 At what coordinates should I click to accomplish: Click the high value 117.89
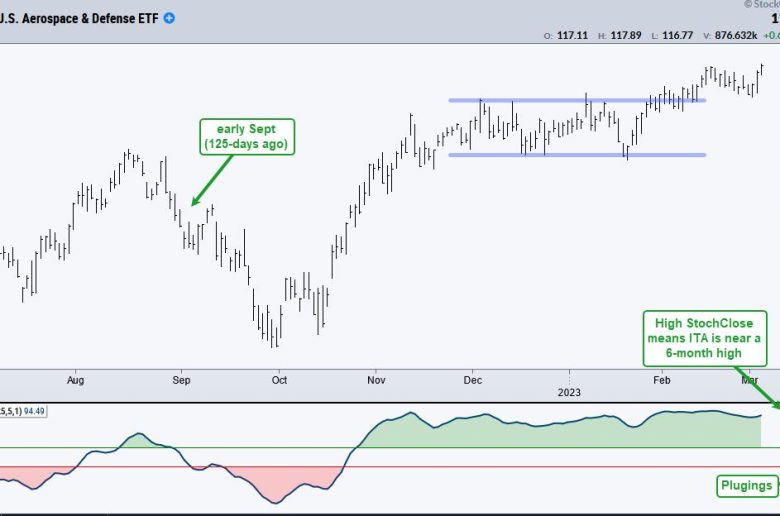pos(626,35)
